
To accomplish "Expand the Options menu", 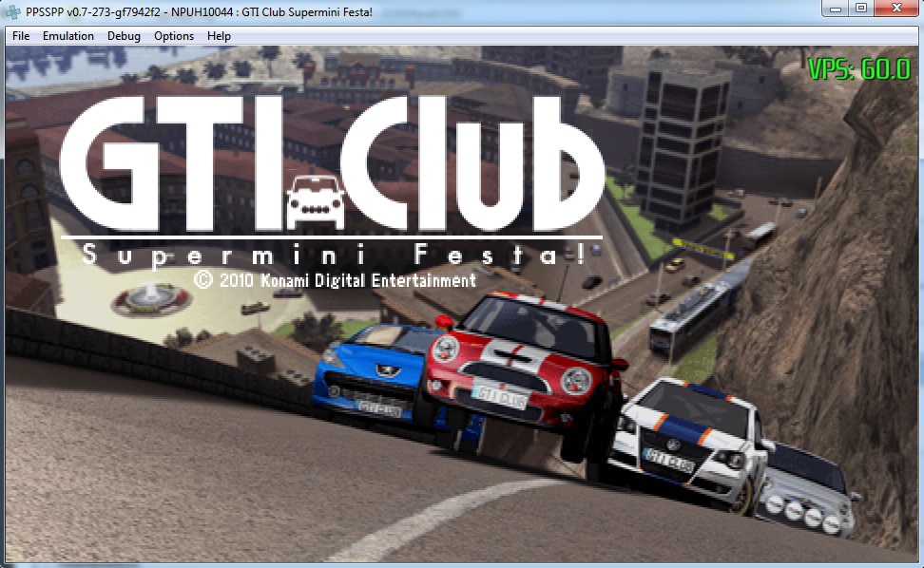I will point(174,36).
